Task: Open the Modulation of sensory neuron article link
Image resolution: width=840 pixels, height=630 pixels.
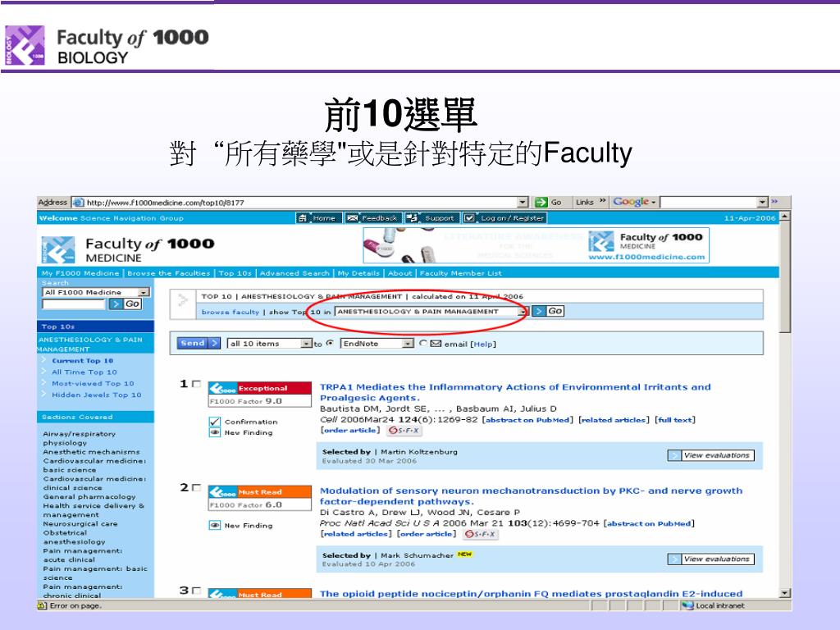Action: pos(531,496)
